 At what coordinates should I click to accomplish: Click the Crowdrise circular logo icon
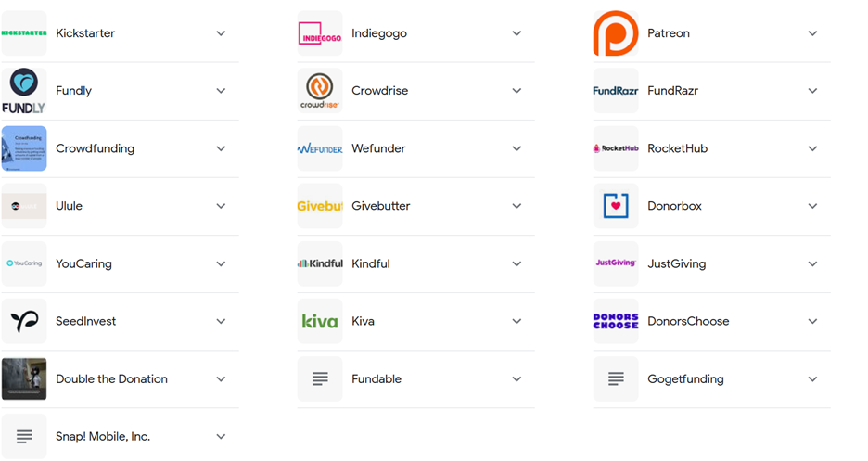320,91
